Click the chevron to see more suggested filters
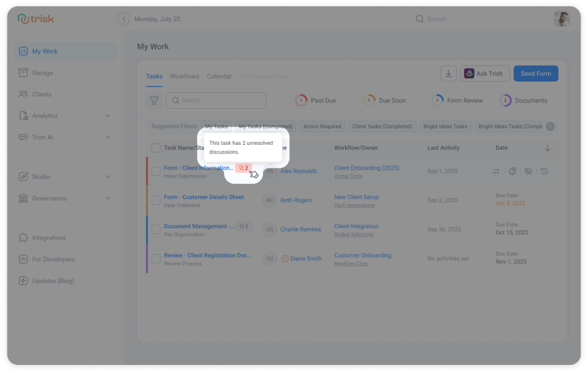588x373 pixels. point(550,126)
